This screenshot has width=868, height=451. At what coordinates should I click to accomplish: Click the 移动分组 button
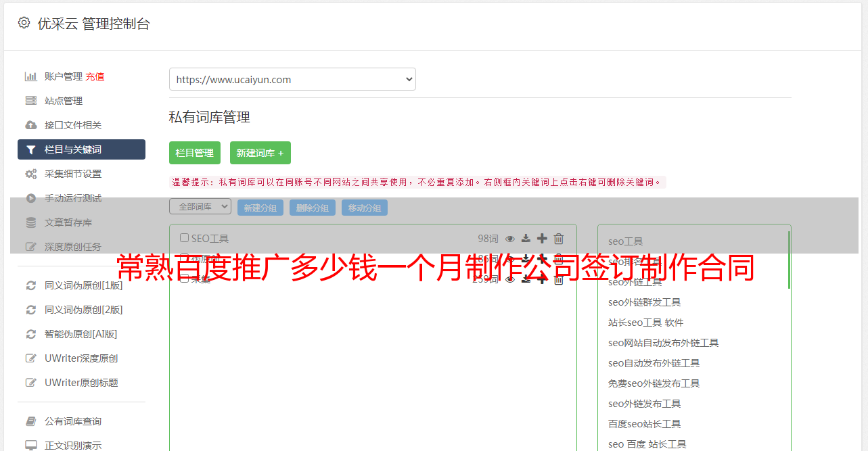365,208
